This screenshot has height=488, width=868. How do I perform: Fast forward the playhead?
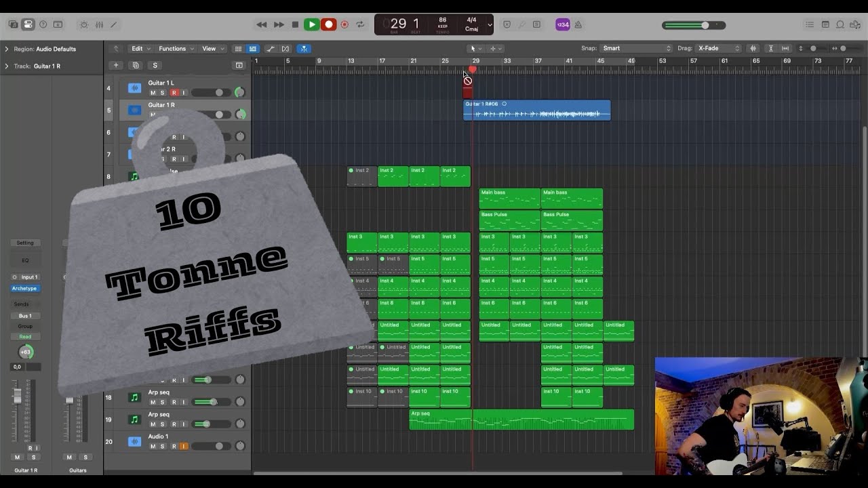[278, 24]
